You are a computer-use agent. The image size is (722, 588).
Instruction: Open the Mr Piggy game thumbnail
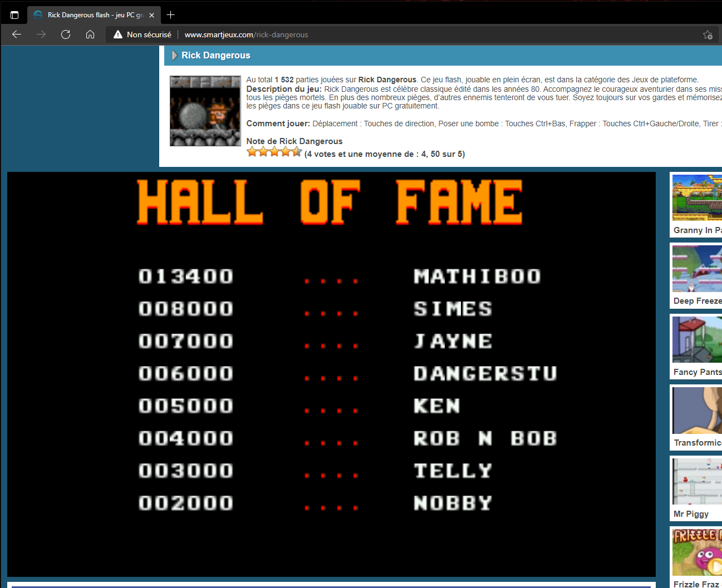[x=697, y=481]
